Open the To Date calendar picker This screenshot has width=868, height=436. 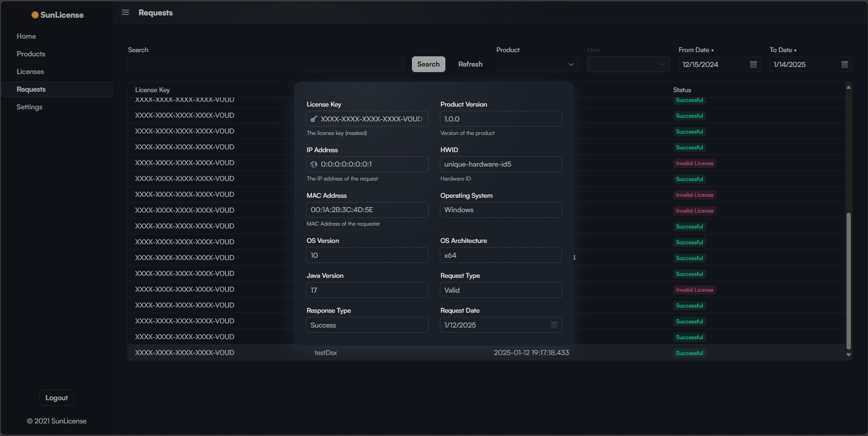(x=844, y=65)
